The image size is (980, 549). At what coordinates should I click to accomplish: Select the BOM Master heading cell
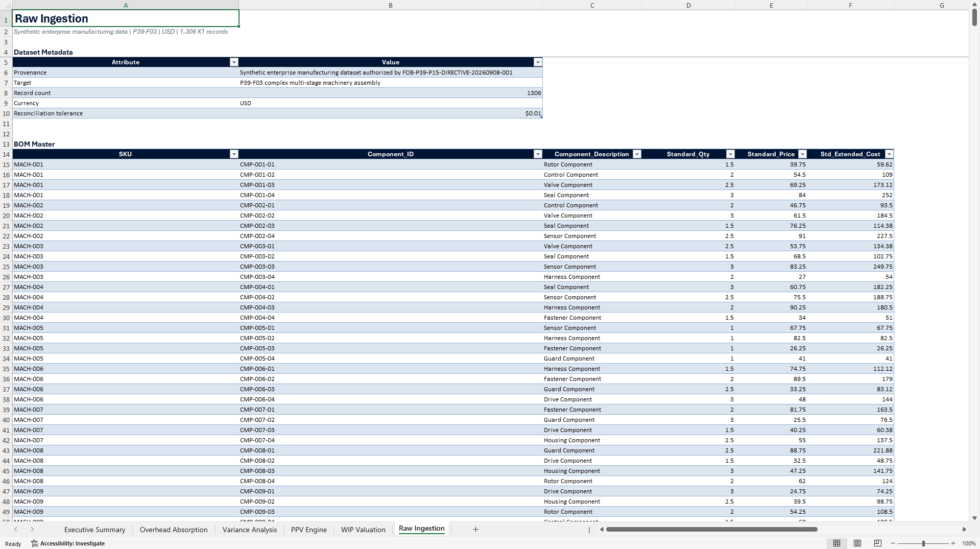pyautogui.click(x=126, y=144)
